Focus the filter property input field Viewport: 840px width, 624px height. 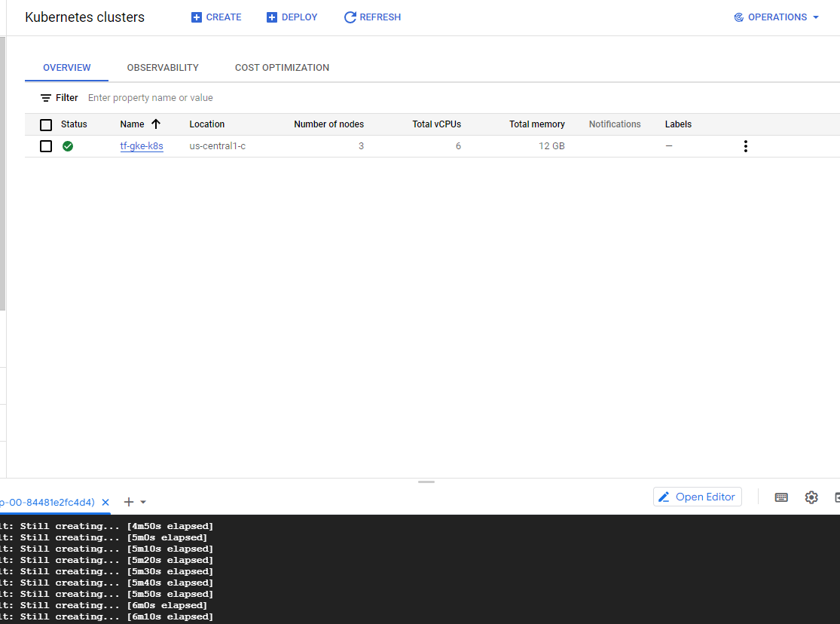[x=151, y=97]
